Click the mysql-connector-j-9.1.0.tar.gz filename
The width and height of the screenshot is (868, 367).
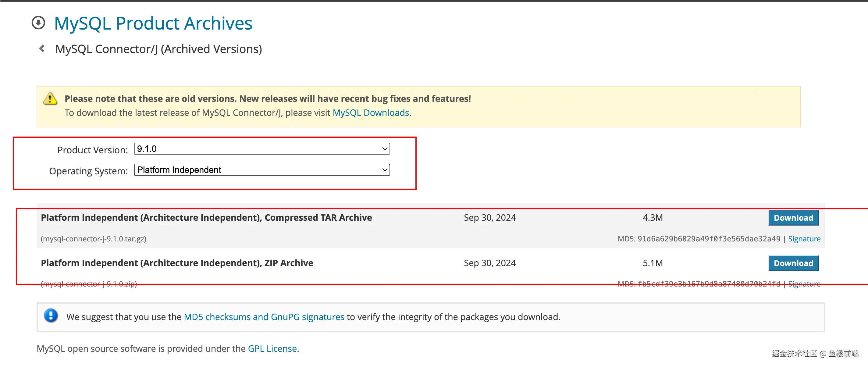pos(93,239)
